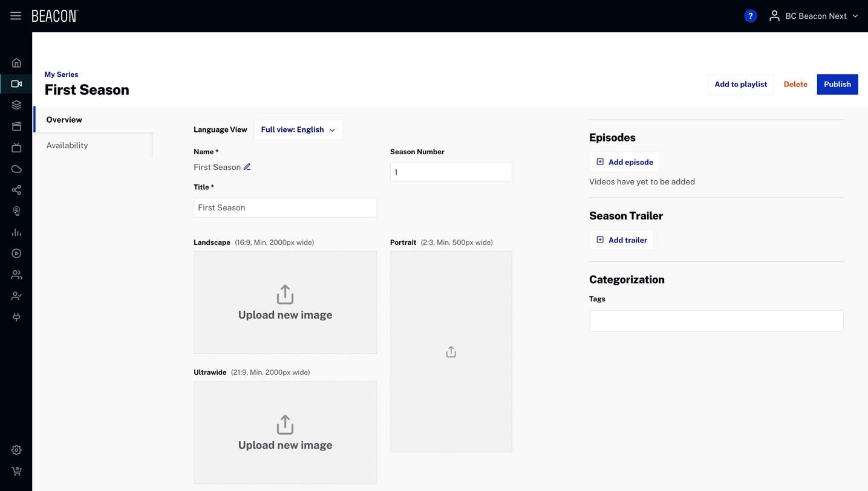This screenshot has width=868, height=491.
Task: Open the Full view: English language dropdown
Action: 298,129
